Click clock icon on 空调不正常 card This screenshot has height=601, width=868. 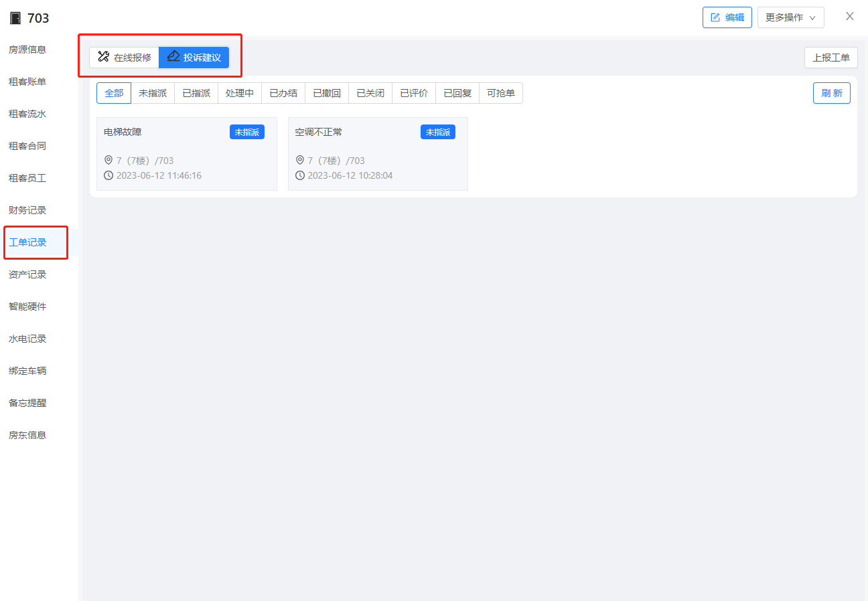pos(300,175)
